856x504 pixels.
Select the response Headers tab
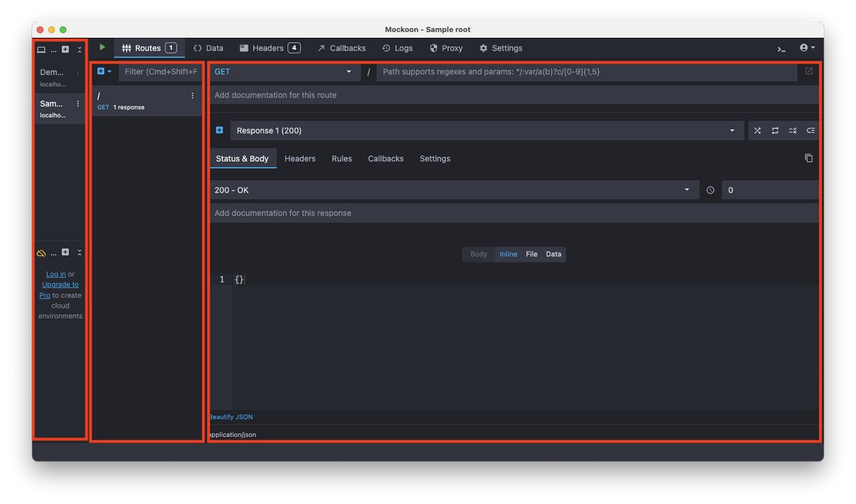pyautogui.click(x=300, y=158)
